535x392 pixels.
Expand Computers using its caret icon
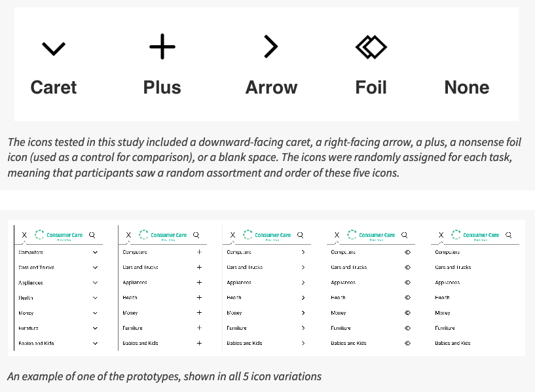(95, 252)
